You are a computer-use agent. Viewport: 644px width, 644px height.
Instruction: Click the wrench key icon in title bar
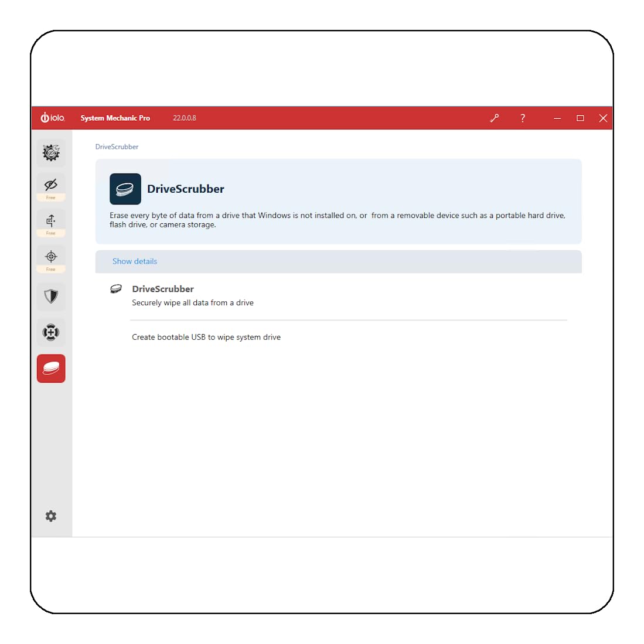pos(495,118)
